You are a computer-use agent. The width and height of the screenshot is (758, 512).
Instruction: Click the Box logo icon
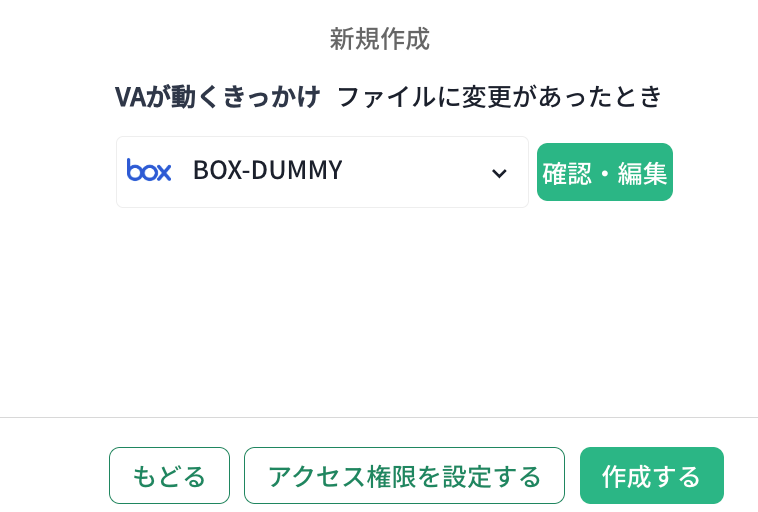pyautogui.click(x=149, y=171)
